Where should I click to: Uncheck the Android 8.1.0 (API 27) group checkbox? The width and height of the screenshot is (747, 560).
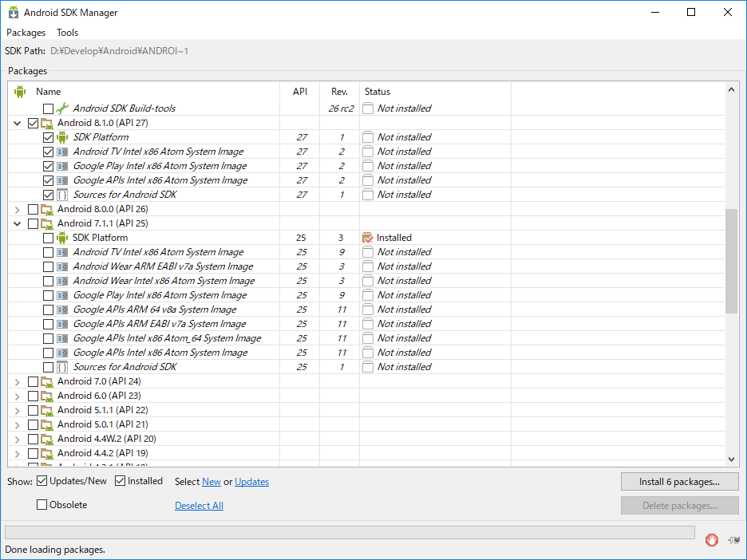[33, 124]
